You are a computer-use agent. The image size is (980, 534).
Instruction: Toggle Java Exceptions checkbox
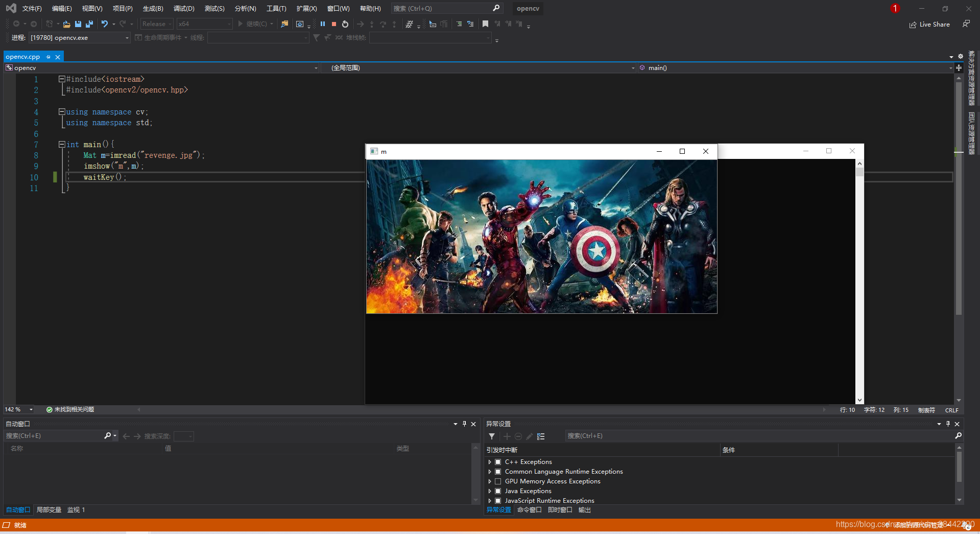498,491
